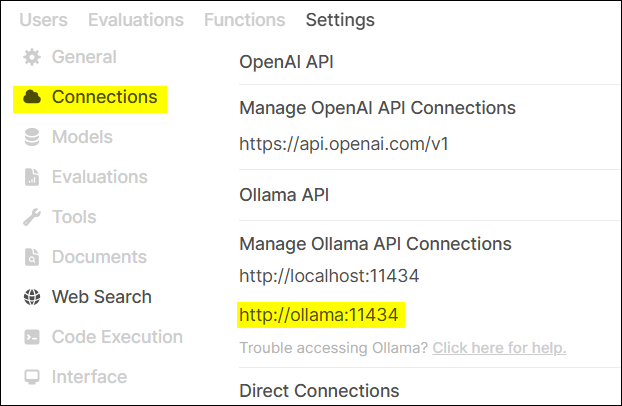622x406 pixels.
Task: Click the Connections cloud icon
Action: coord(31,98)
